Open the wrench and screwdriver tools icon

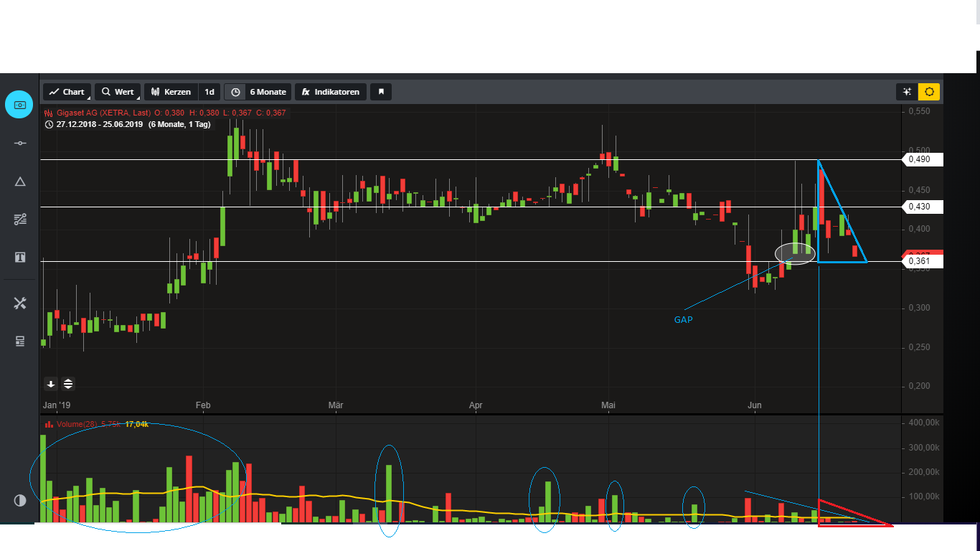click(20, 303)
